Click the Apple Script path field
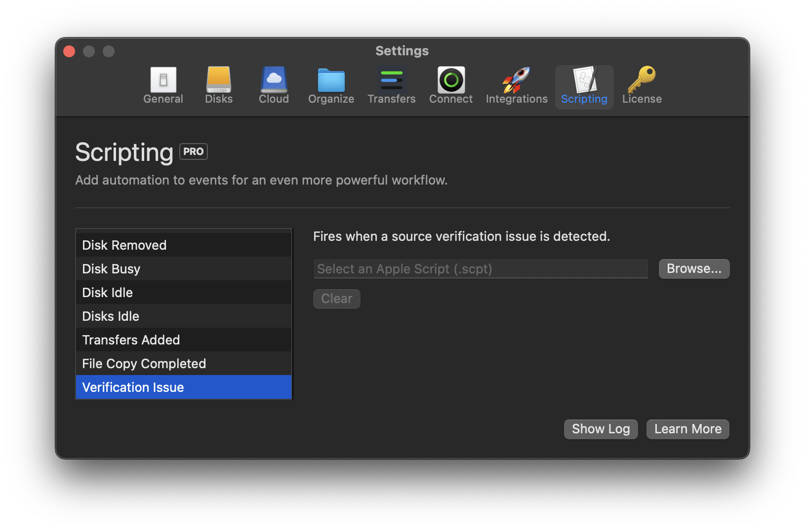The height and width of the screenshot is (532, 805). tap(481, 269)
